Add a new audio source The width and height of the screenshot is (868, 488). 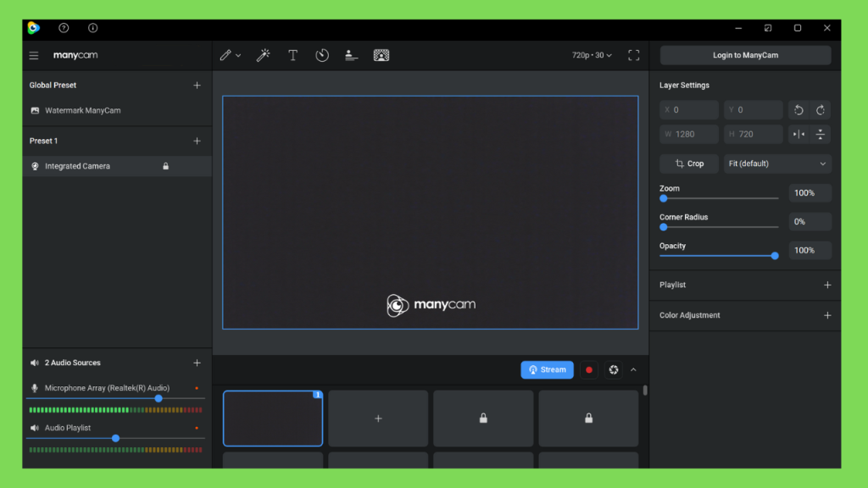click(x=197, y=363)
